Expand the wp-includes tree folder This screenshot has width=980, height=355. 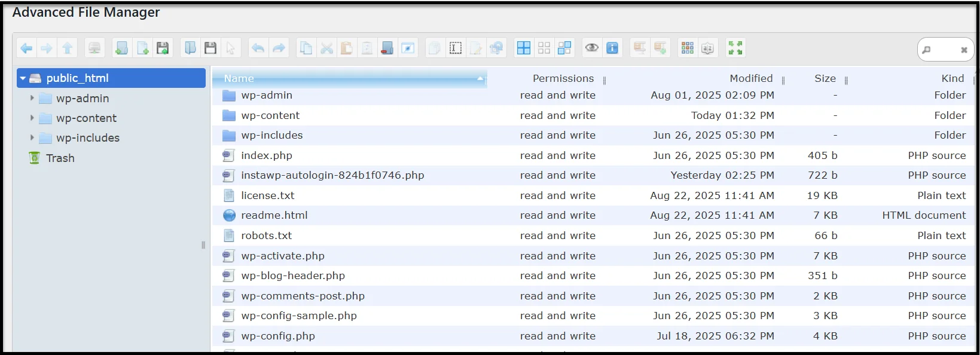(x=32, y=137)
